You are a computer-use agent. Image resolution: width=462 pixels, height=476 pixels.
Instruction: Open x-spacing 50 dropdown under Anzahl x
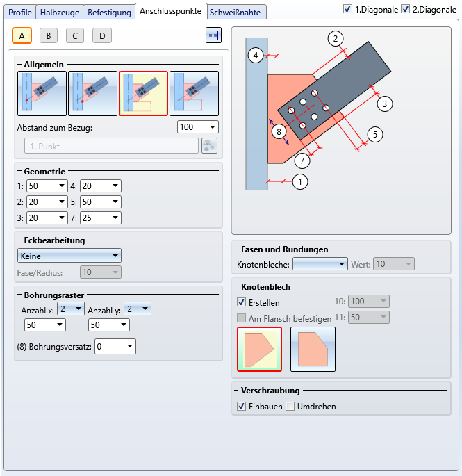[45, 325]
